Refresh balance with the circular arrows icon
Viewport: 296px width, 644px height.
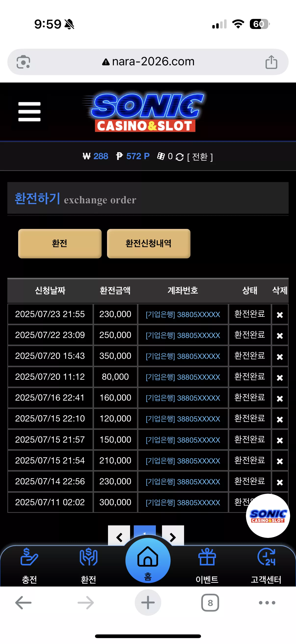tap(180, 157)
